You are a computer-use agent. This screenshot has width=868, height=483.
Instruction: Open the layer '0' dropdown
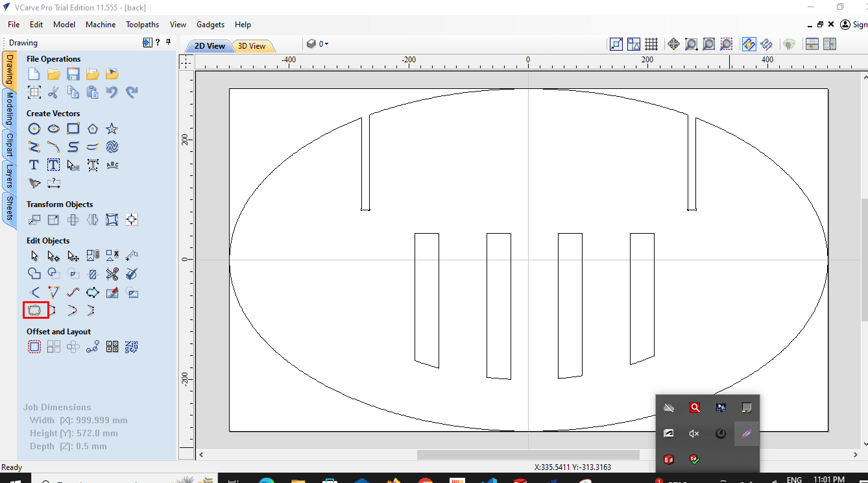(x=318, y=44)
